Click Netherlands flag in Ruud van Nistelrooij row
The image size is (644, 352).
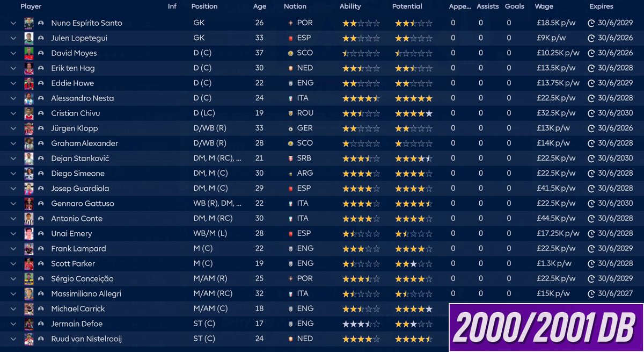290,339
